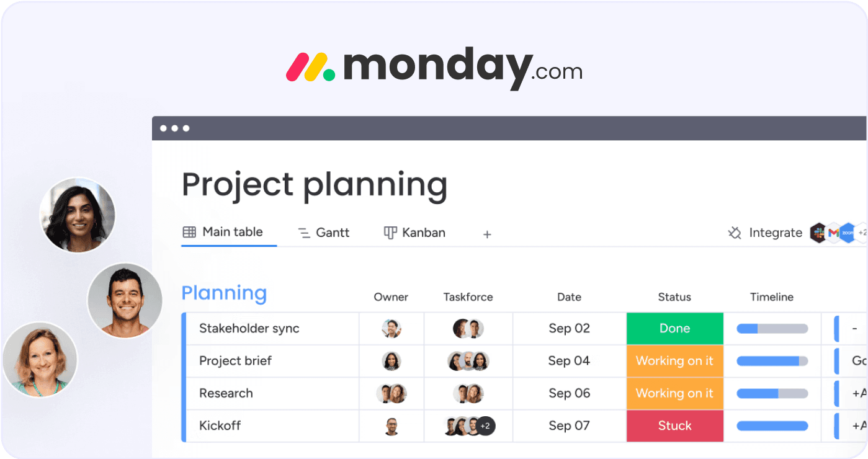Select the Kickoff owner avatar
This screenshot has height=459, width=868.
[391, 426]
